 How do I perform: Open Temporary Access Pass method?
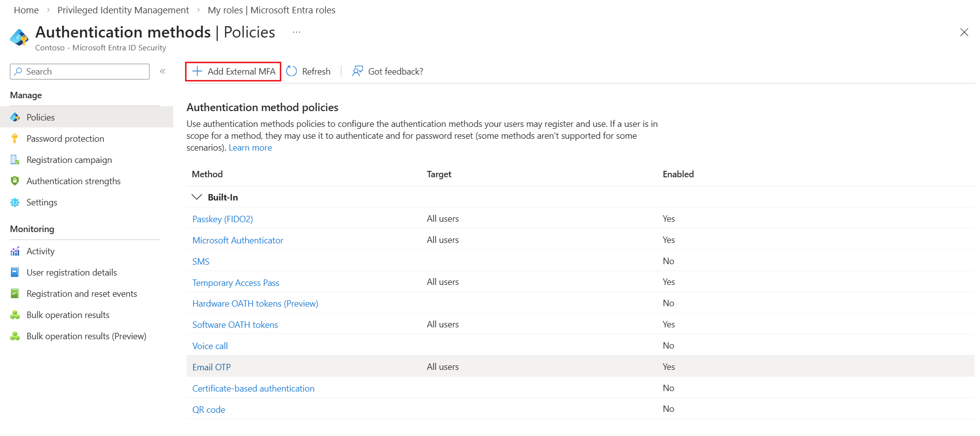click(236, 282)
